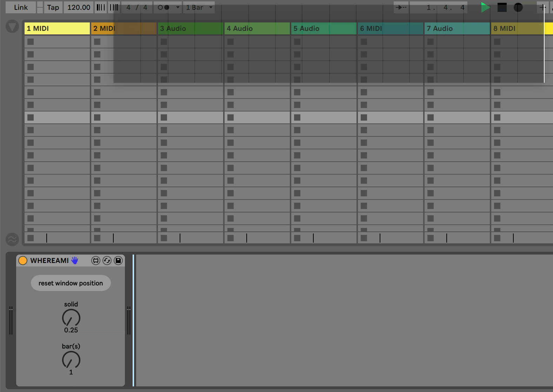This screenshot has height=392, width=553.
Task: Click the blue hand icon on WHEREAMI
Action: (75, 260)
